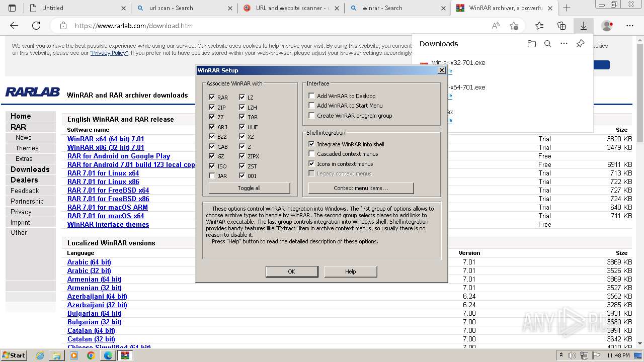Click winrar-x32-701.exe in Downloads panel
This screenshot has width=644, height=362.
pos(458,63)
